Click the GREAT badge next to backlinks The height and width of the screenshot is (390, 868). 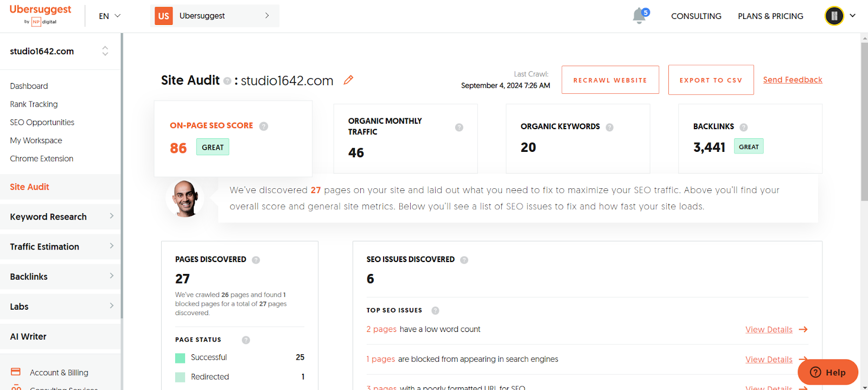click(x=749, y=146)
